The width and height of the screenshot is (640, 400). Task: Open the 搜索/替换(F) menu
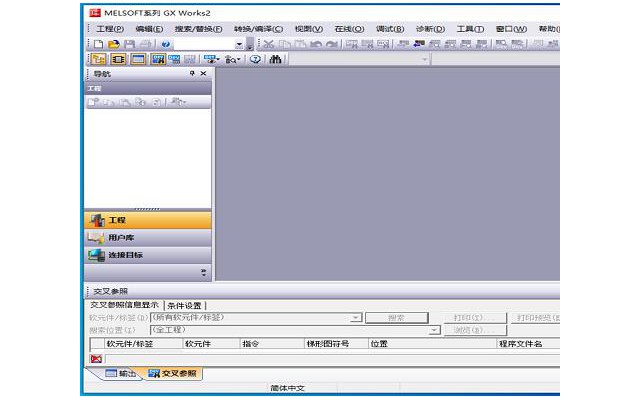click(198, 29)
